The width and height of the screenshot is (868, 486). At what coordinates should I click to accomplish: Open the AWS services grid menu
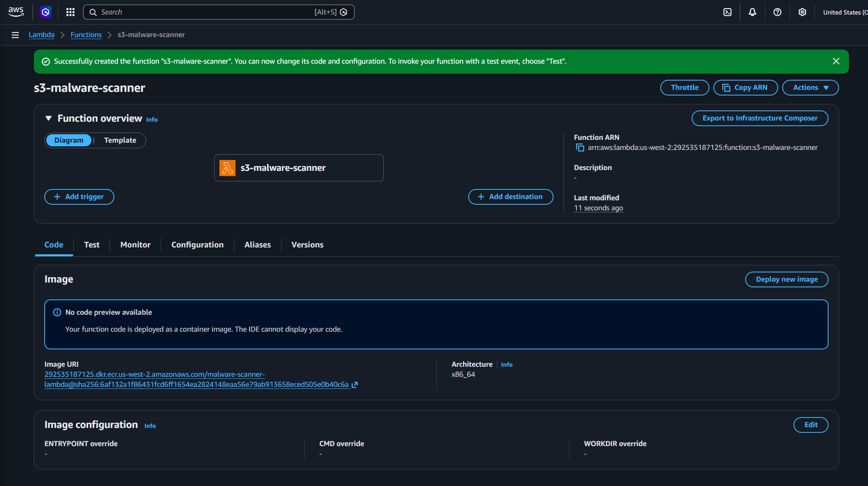70,12
